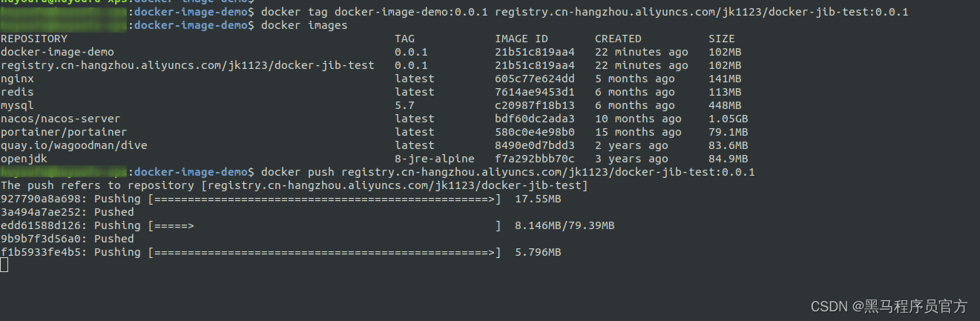Click the 8.146MB/79.39MB upload amount
Image resolution: width=980 pixels, height=321 pixels.
coord(565,225)
